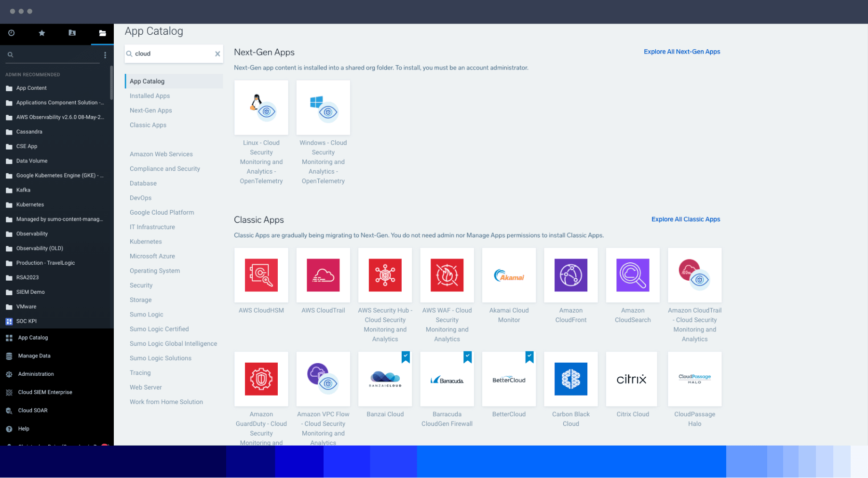Open the AWS CloudHSM app icon

coord(261,275)
